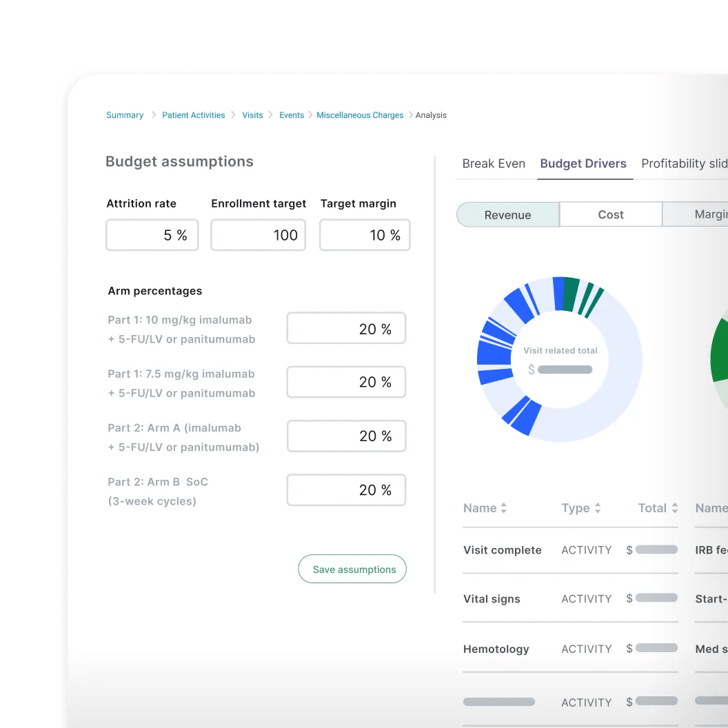Screen dimensions: 728x728
Task: Click the Save assumptions button
Action: tap(352, 569)
